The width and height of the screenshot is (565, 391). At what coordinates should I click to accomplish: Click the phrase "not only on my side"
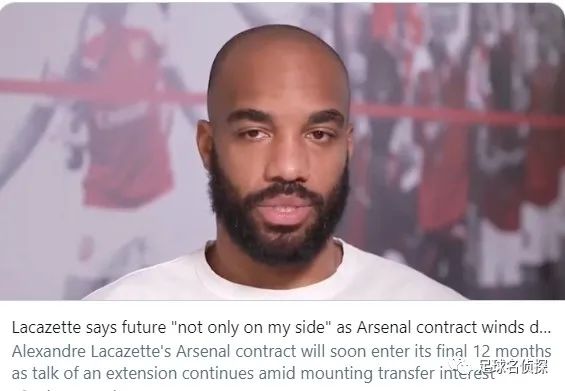pos(251,328)
